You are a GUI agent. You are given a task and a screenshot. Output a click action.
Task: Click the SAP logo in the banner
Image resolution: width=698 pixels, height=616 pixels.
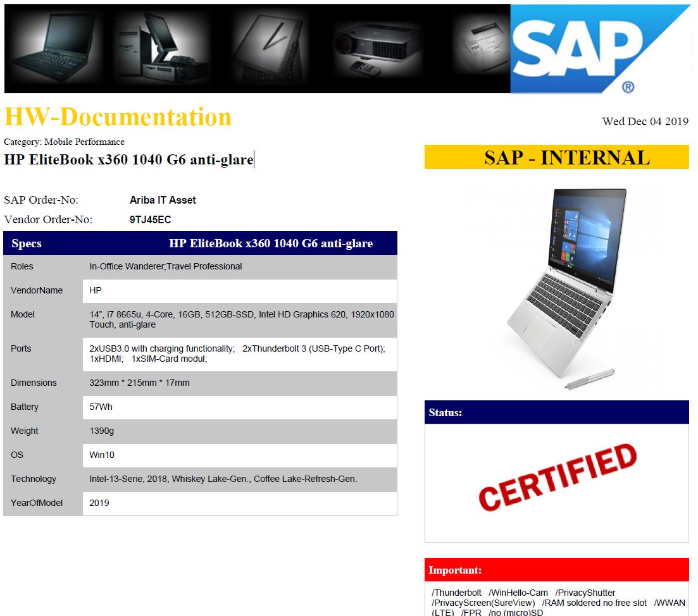[x=600, y=49]
